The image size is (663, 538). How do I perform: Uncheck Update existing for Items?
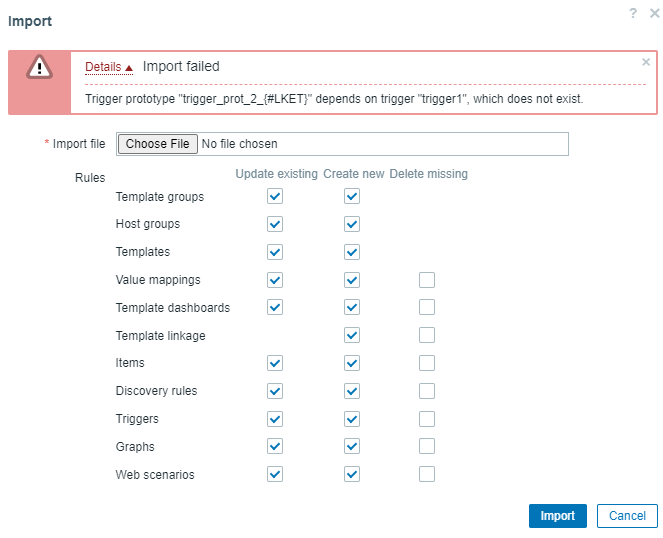pos(275,363)
